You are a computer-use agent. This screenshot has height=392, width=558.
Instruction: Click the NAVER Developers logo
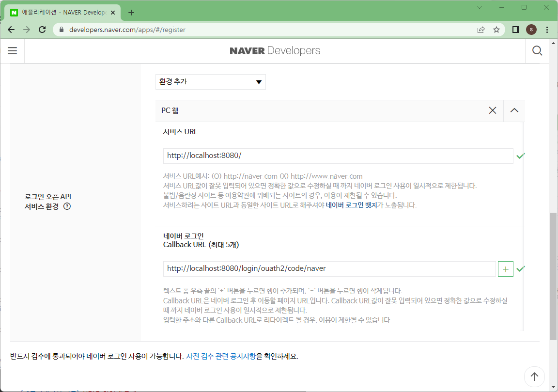[275, 50]
